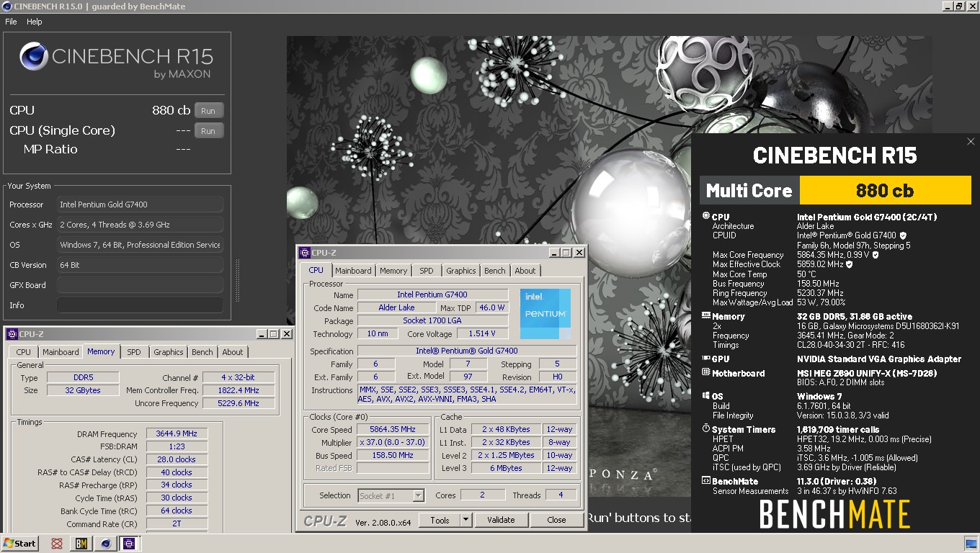
Task: Click the Processor field showing Intel Pentium Gold G7400
Action: [x=140, y=204]
